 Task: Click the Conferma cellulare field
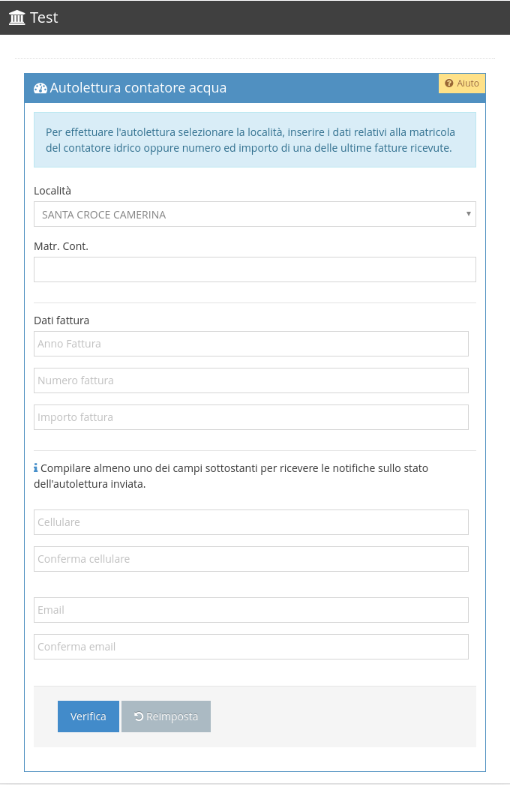point(251,559)
